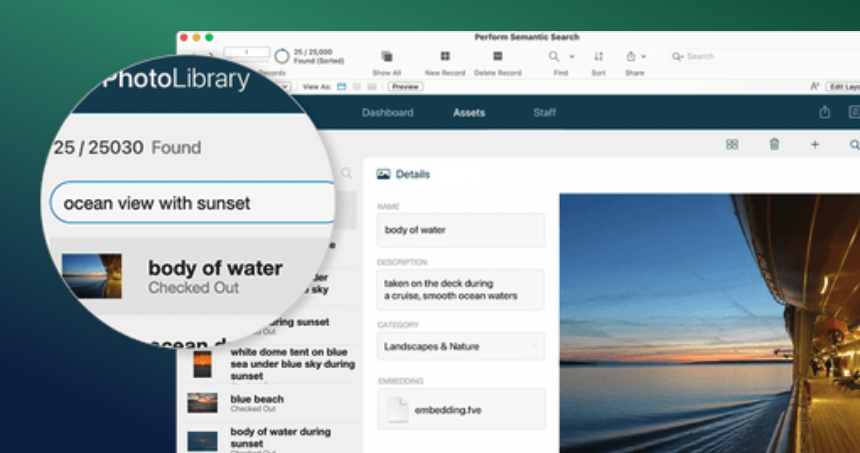Click the plus icon to add asset
The width and height of the screenshot is (860, 453).
tap(815, 144)
